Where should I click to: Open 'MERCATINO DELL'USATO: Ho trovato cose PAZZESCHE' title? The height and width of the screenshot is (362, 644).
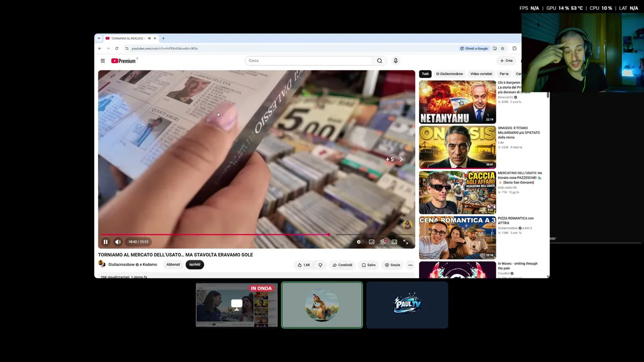tap(520, 177)
